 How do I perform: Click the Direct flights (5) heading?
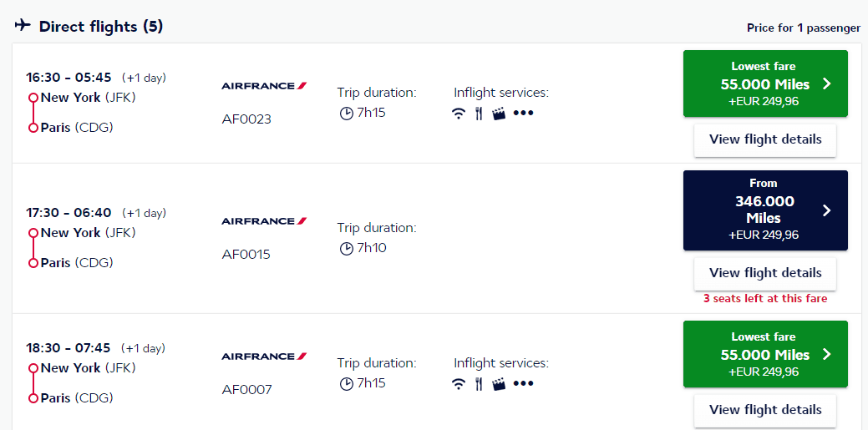101,27
